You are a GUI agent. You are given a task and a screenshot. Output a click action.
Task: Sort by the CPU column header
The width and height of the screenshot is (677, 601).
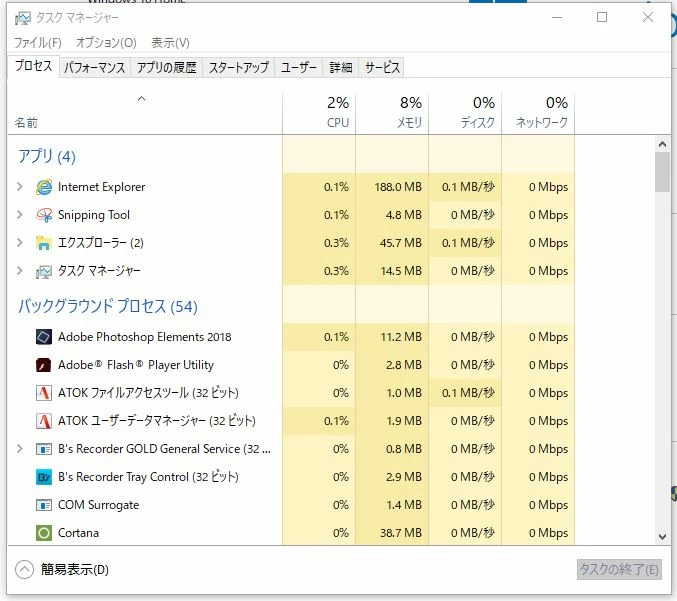pyautogui.click(x=320, y=113)
